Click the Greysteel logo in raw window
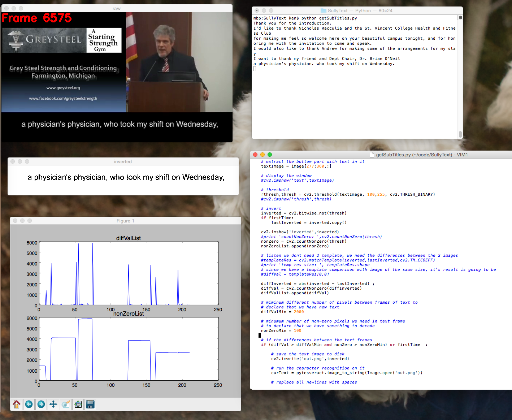 point(44,40)
